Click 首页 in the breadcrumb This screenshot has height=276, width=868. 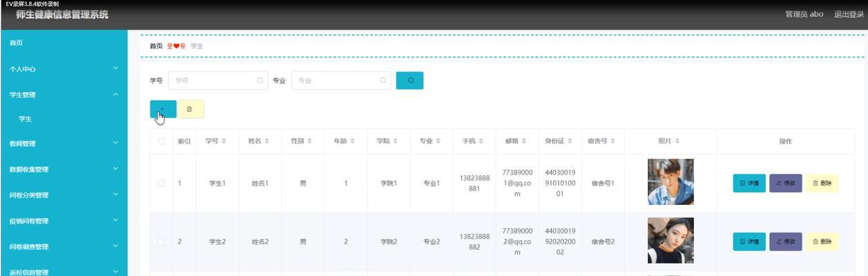point(156,46)
